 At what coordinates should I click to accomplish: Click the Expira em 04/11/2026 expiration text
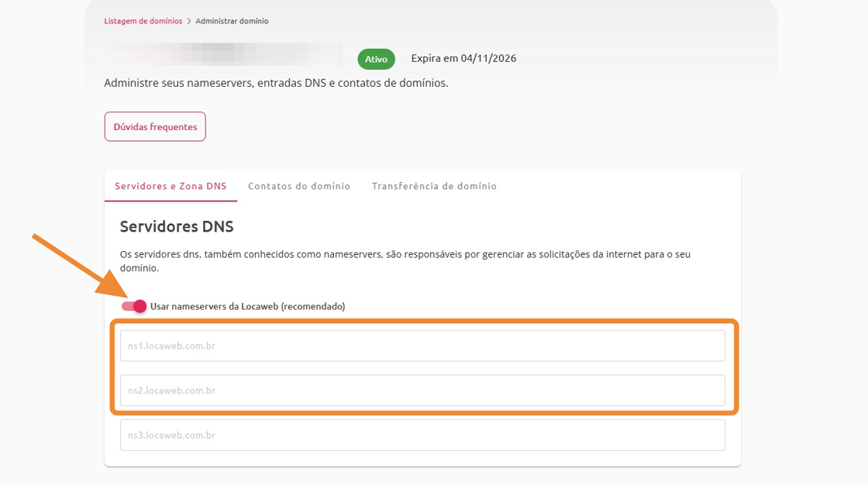463,59
